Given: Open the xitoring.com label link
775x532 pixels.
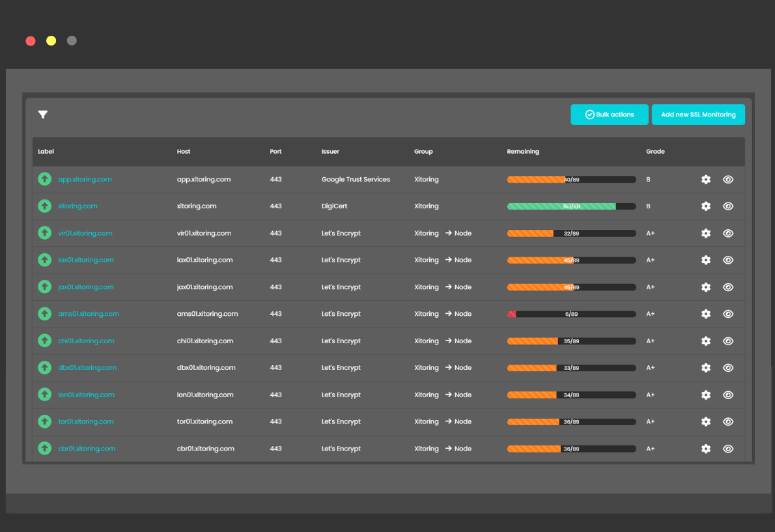Looking at the screenshot, I should 77,206.
